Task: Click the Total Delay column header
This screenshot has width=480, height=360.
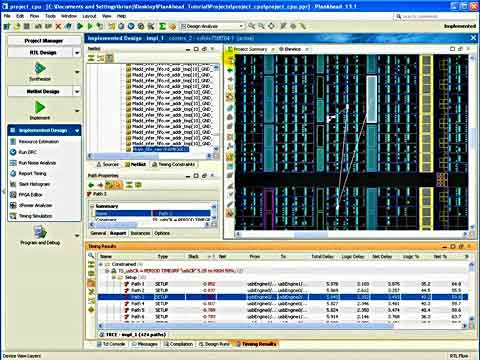Action: [322, 256]
